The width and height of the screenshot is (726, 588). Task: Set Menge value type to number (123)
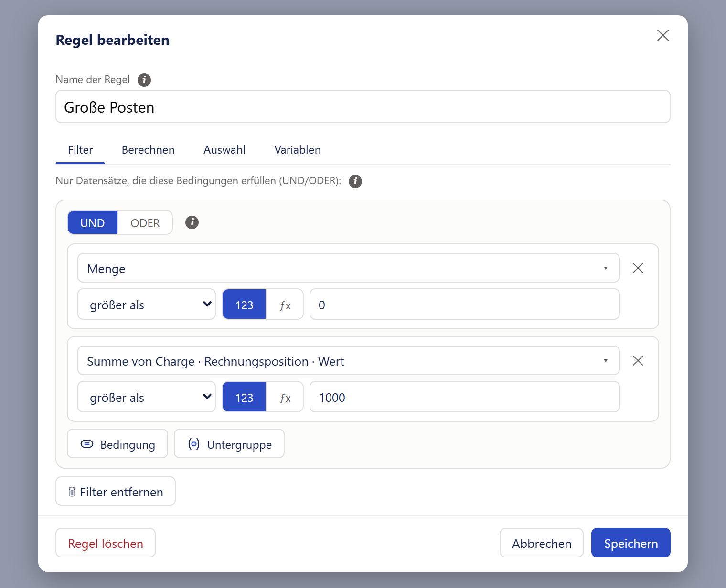244,304
